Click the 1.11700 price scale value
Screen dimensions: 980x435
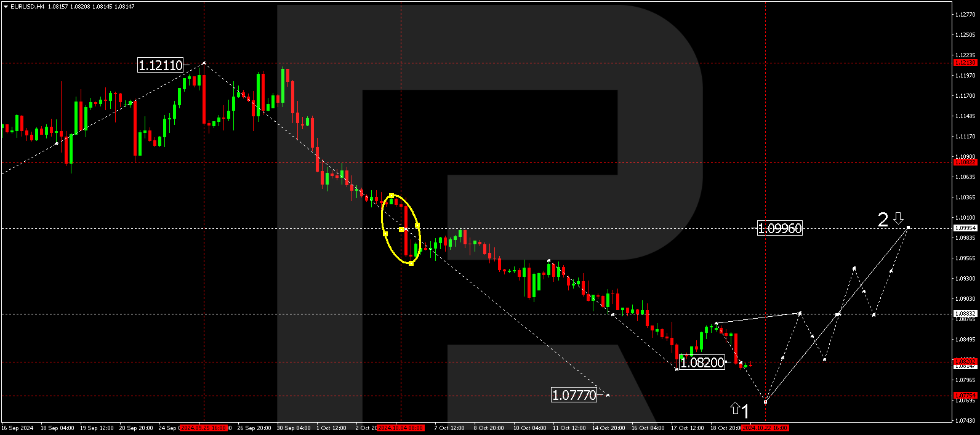click(965, 96)
